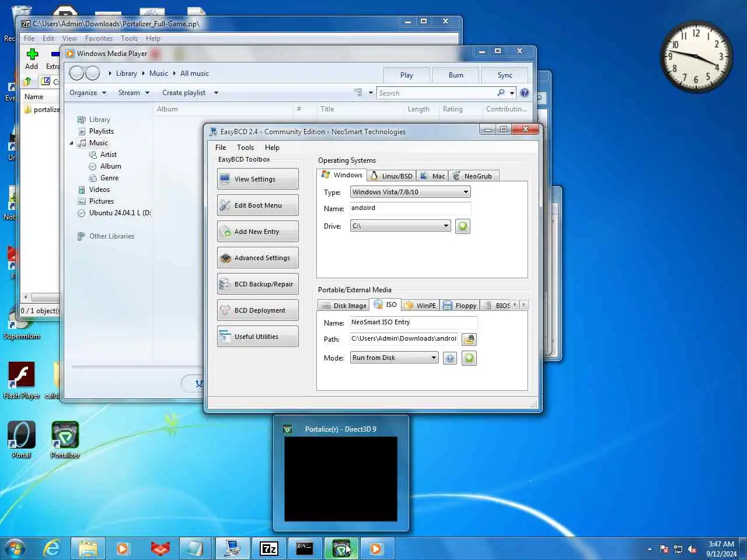Switch to the WinPE tab

[x=420, y=305]
